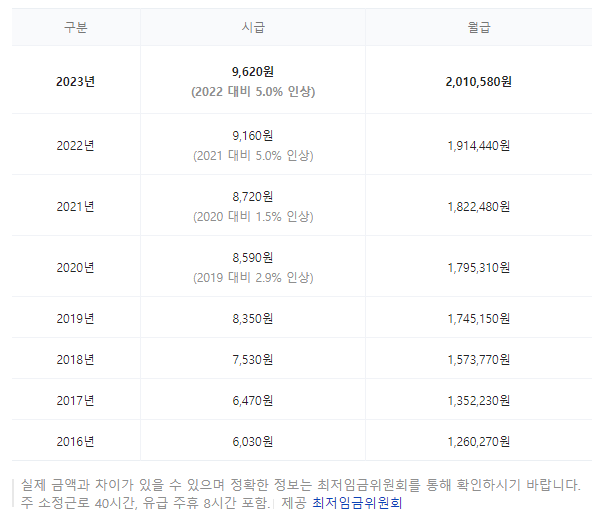This screenshot has width=600, height=523.
Task: Select the 1,822,480원 monthly value
Action: (x=478, y=207)
